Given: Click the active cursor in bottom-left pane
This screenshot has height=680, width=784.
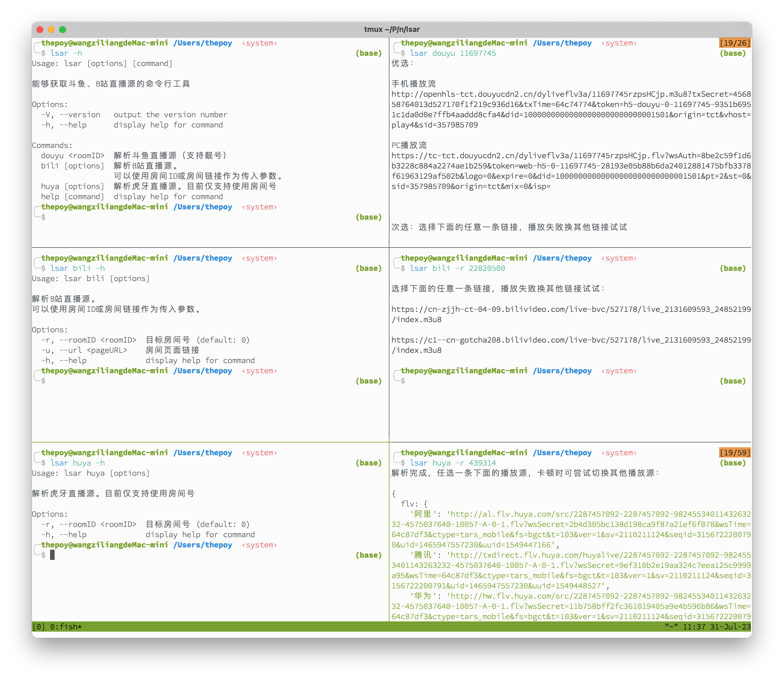Looking at the screenshot, I should (x=52, y=555).
